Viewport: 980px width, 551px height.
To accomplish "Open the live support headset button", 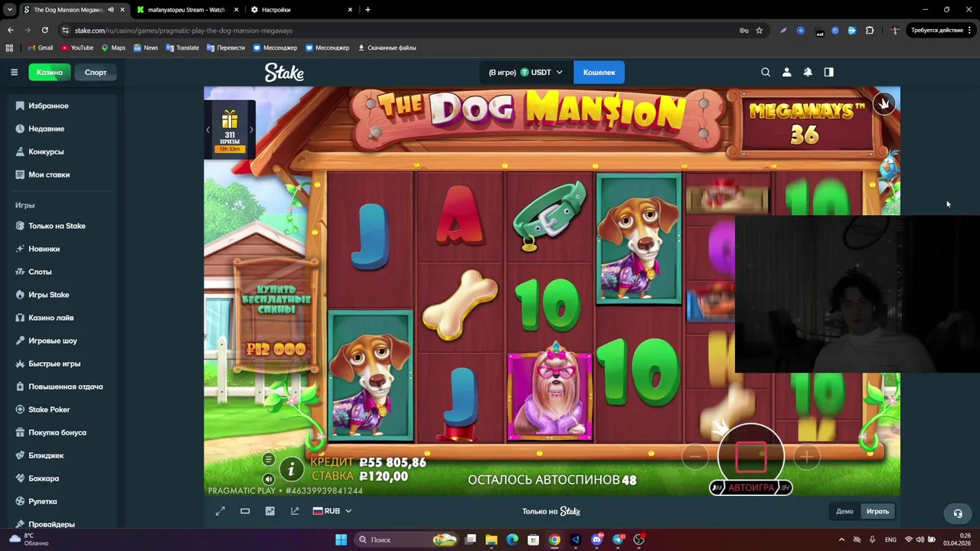I will (957, 513).
